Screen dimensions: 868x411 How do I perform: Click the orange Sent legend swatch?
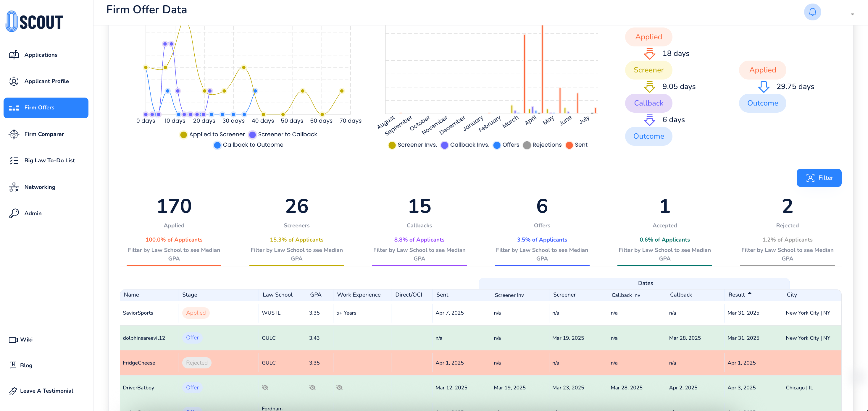tap(569, 145)
